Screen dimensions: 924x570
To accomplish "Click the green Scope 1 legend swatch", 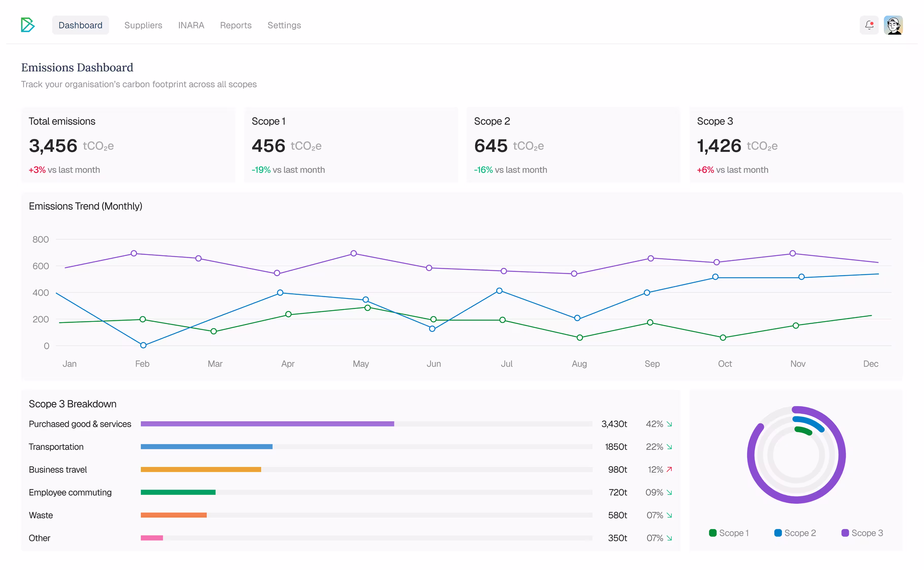I will click(712, 533).
